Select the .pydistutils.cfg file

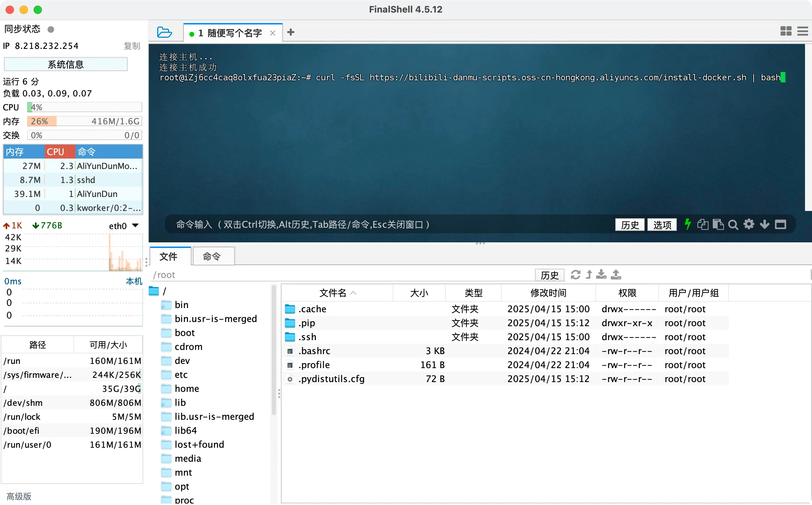click(505, 379)
